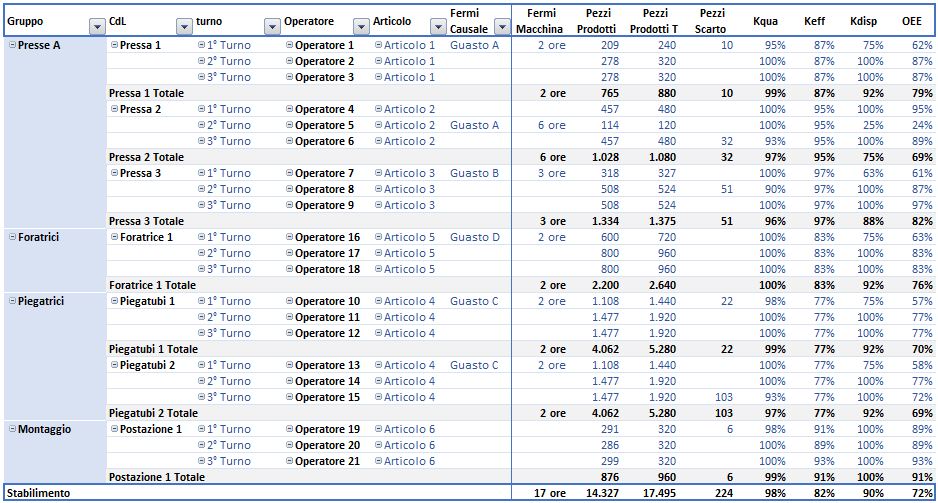Collapse the Piegatrici group

(12, 301)
